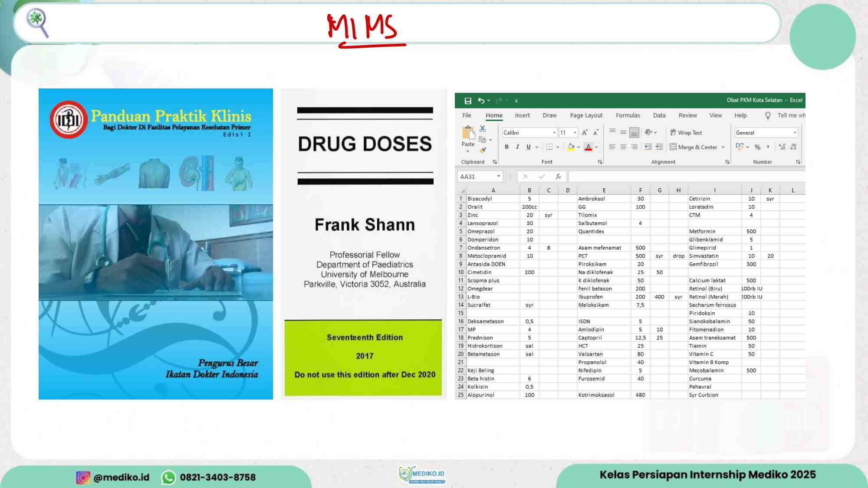Viewport: 868px width, 488px height.
Task: Expand the Paste options arrow
Action: coord(468,151)
